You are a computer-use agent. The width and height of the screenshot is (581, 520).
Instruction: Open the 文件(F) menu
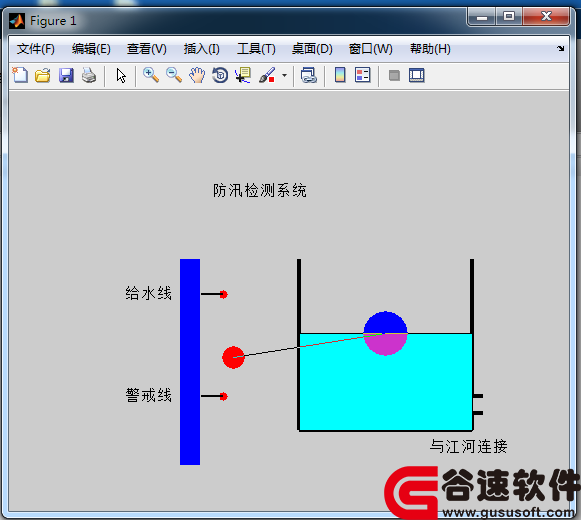(36, 49)
